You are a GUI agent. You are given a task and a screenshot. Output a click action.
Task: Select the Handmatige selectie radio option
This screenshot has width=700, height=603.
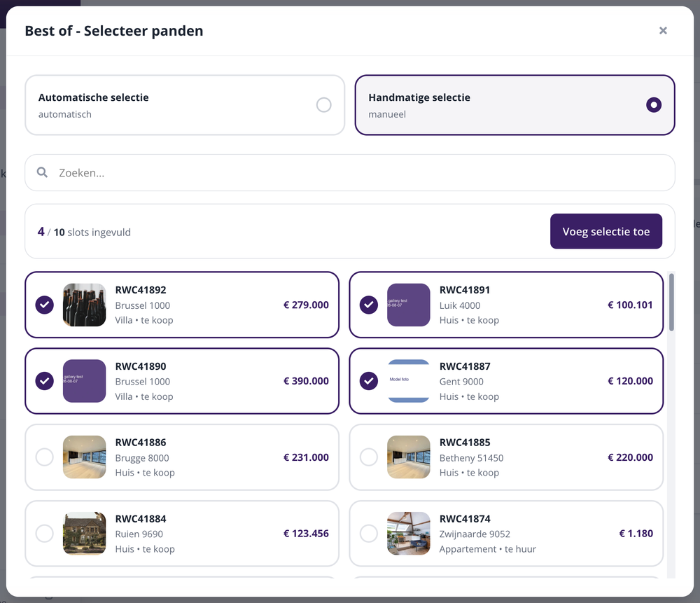tap(654, 105)
